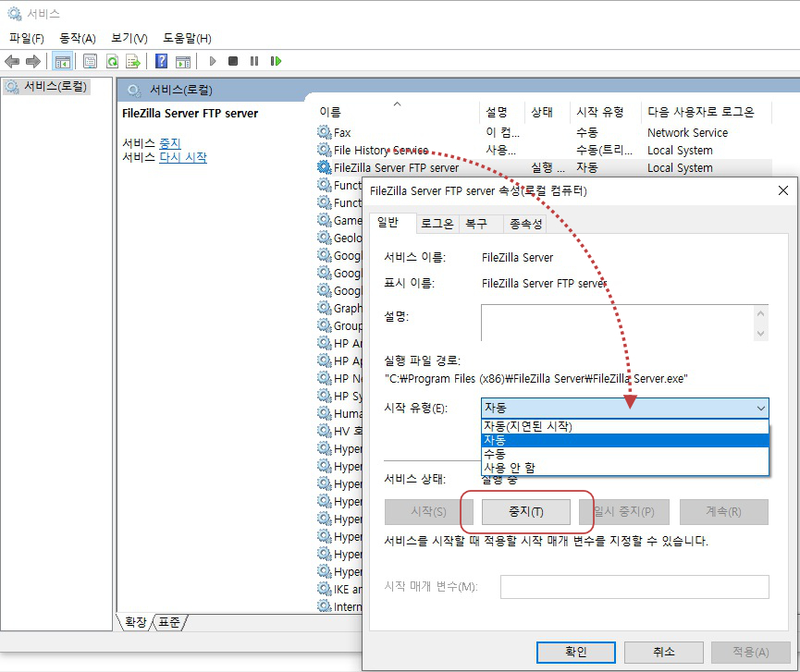Open the 보기(V) menu

pyautogui.click(x=129, y=38)
